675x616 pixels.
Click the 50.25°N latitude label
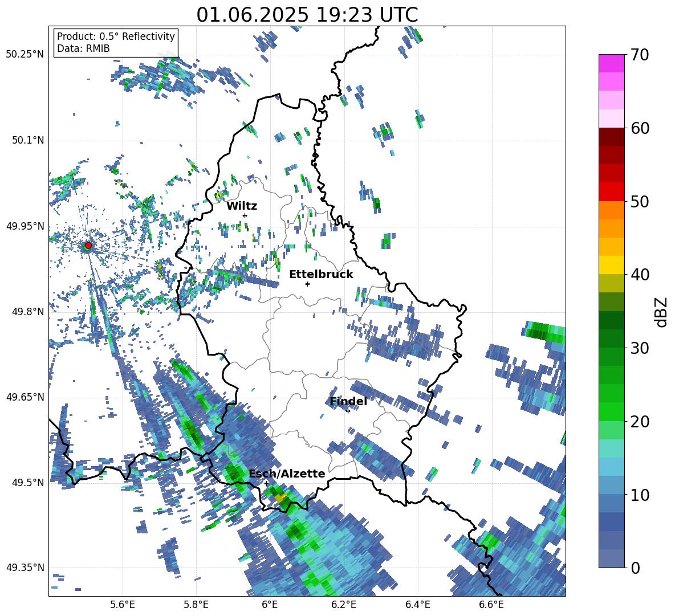pos(25,55)
